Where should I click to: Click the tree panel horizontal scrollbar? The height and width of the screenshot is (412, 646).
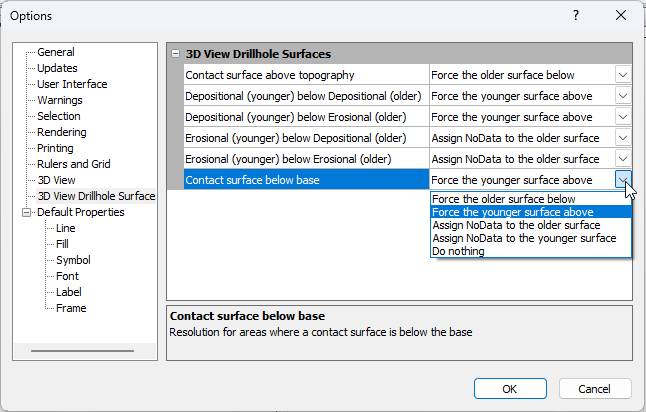pos(82,350)
